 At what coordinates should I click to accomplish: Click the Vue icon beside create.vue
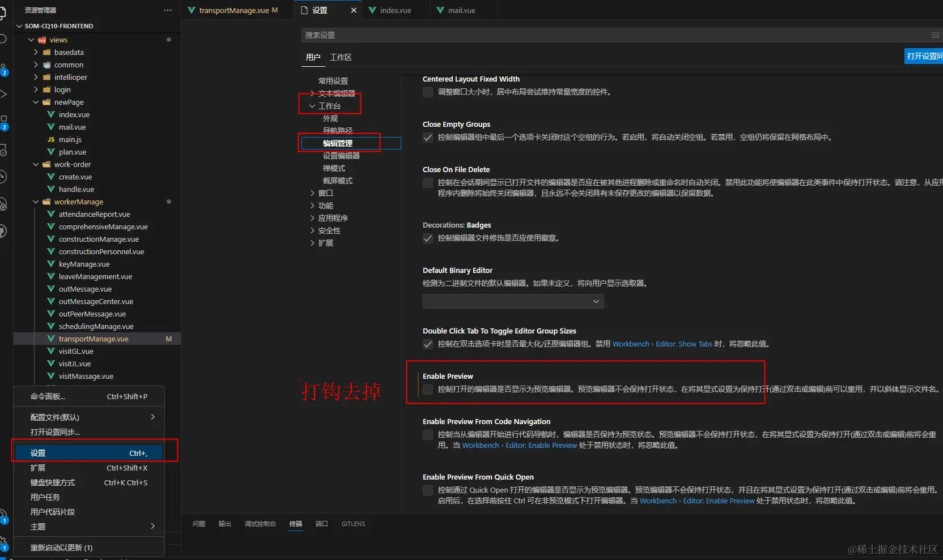[51, 177]
